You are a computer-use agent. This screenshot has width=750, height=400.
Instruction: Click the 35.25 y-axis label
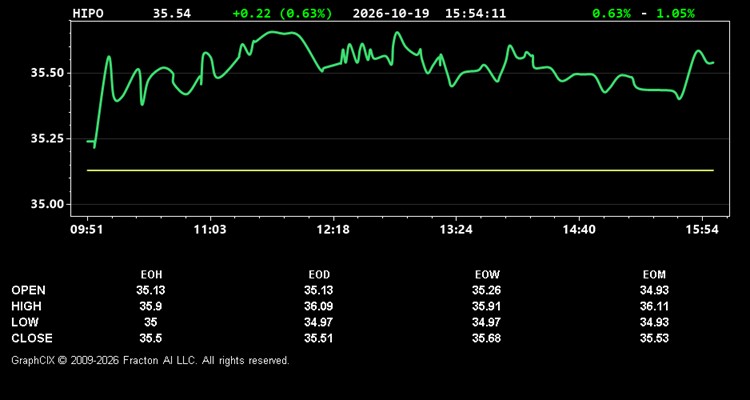tap(47, 139)
